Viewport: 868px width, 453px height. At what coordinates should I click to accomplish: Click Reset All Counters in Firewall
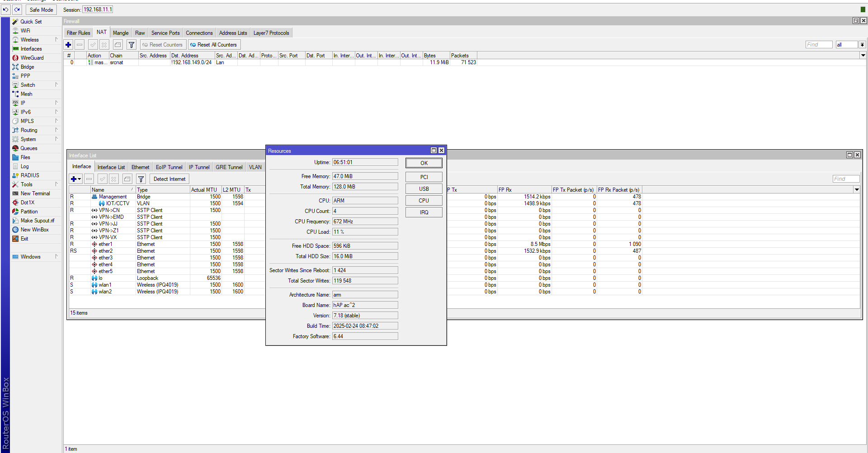[214, 45]
